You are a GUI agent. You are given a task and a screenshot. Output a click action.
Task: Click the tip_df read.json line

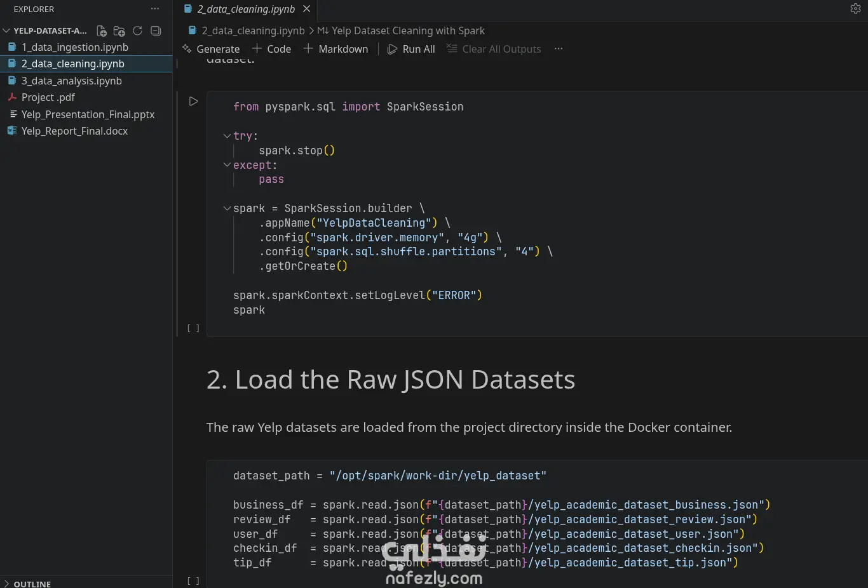(485, 563)
